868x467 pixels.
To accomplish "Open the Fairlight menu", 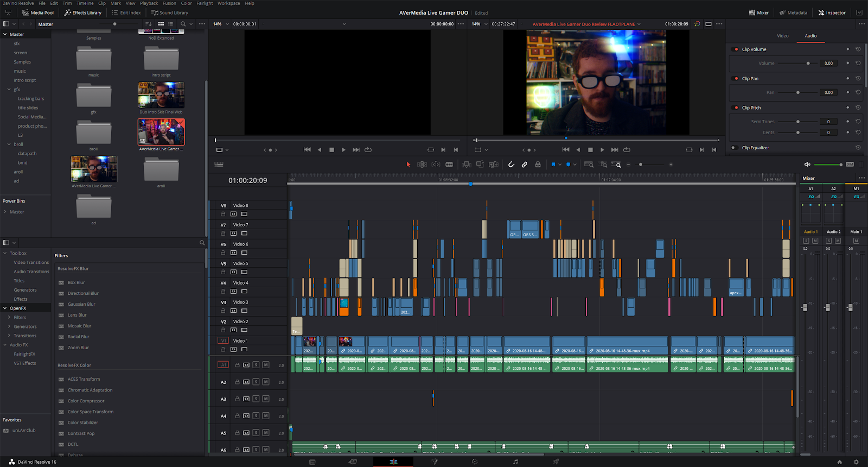I will pos(205,3).
